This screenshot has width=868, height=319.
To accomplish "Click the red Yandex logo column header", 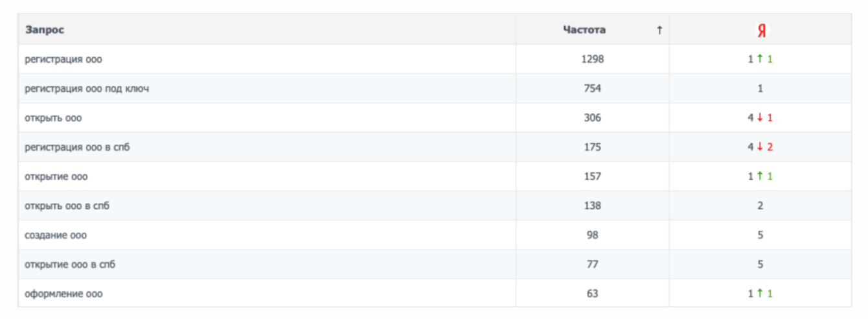I will tap(761, 30).
